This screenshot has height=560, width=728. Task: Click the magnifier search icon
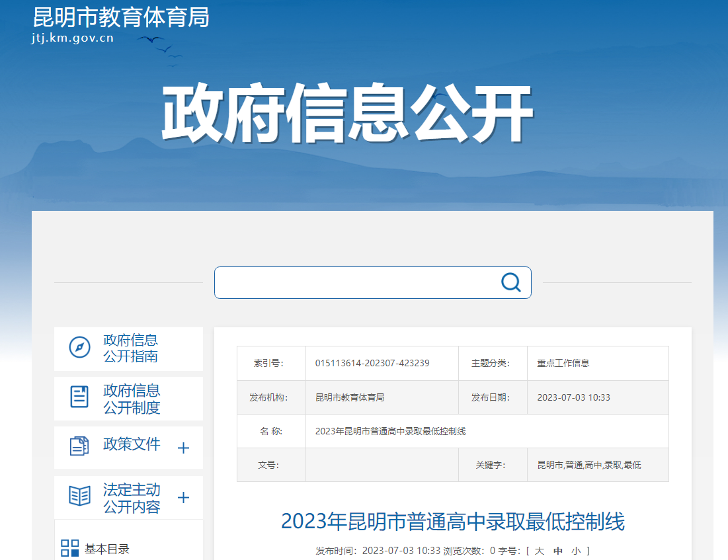(x=510, y=283)
